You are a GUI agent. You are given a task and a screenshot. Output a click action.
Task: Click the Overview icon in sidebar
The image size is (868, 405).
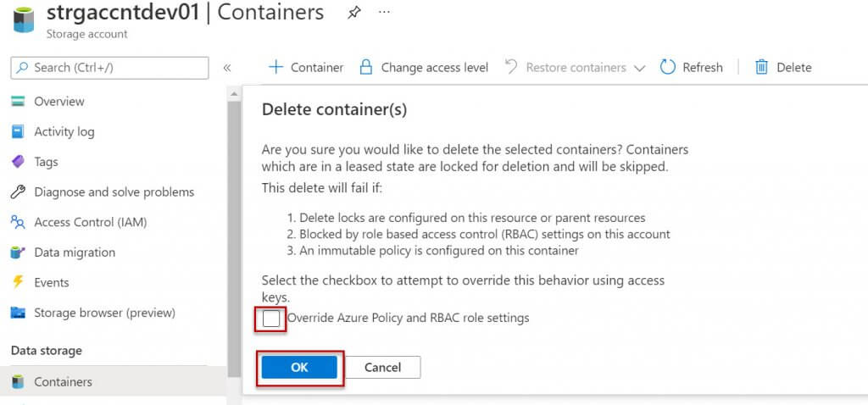[x=18, y=102]
